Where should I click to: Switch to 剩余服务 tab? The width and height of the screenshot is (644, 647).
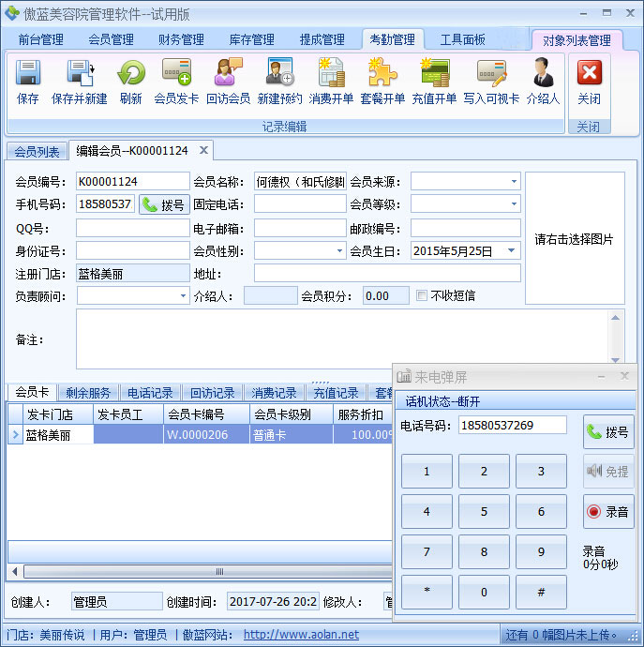coord(88,393)
